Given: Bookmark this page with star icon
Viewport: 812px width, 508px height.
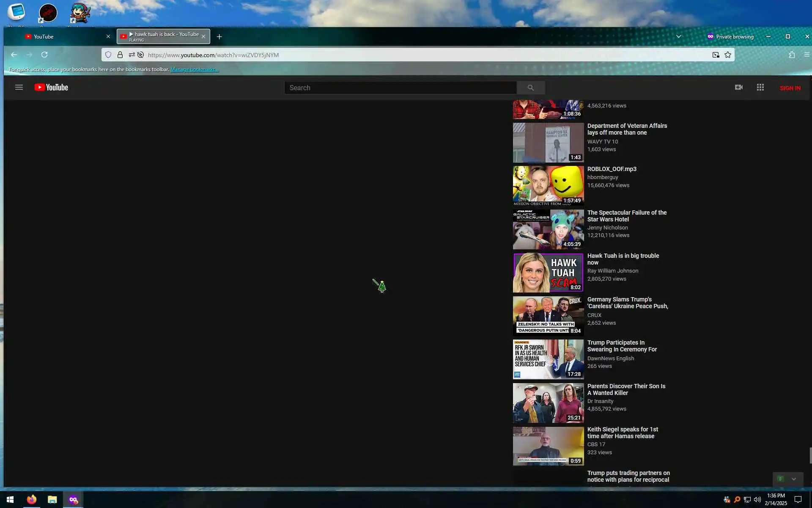Looking at the screenshot, I should pyautogui.click(x=728, y=55).
